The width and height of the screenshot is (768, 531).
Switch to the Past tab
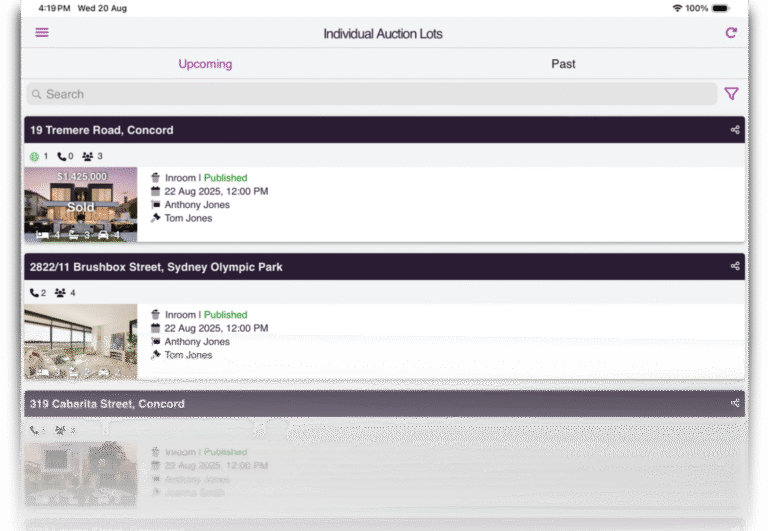[x=563, y=64]
